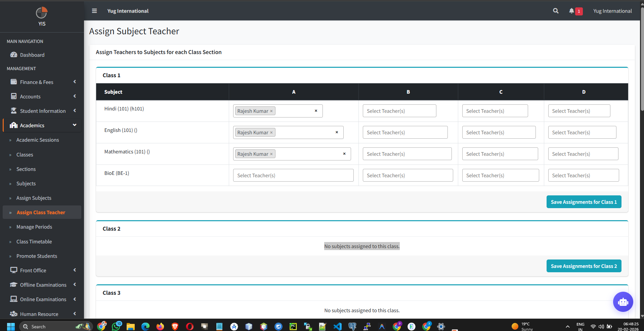
Task: Open the Assign Subjects menu item
Action: 34,198
